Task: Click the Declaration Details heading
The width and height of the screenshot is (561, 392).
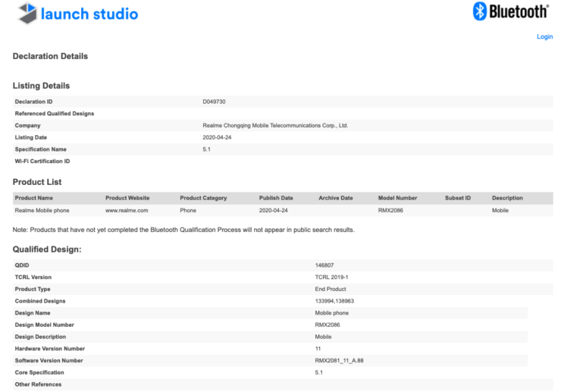Action: (x=50, y=56)
